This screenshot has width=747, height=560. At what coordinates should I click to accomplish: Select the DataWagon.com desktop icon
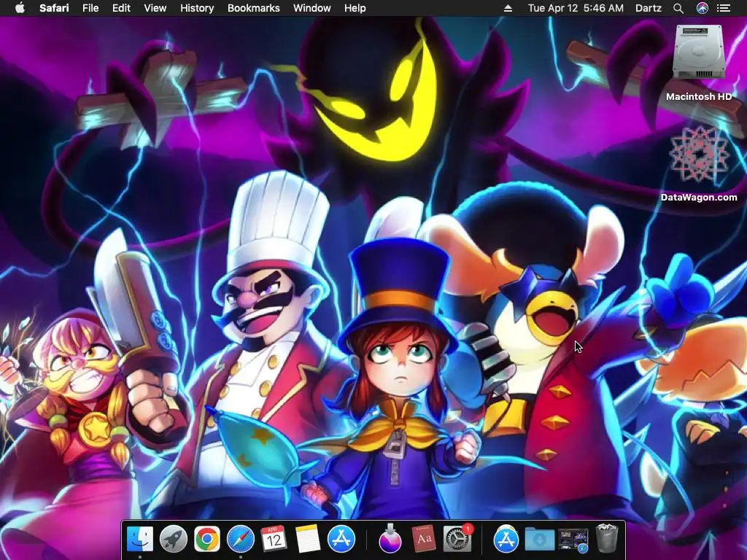[699, 155]
